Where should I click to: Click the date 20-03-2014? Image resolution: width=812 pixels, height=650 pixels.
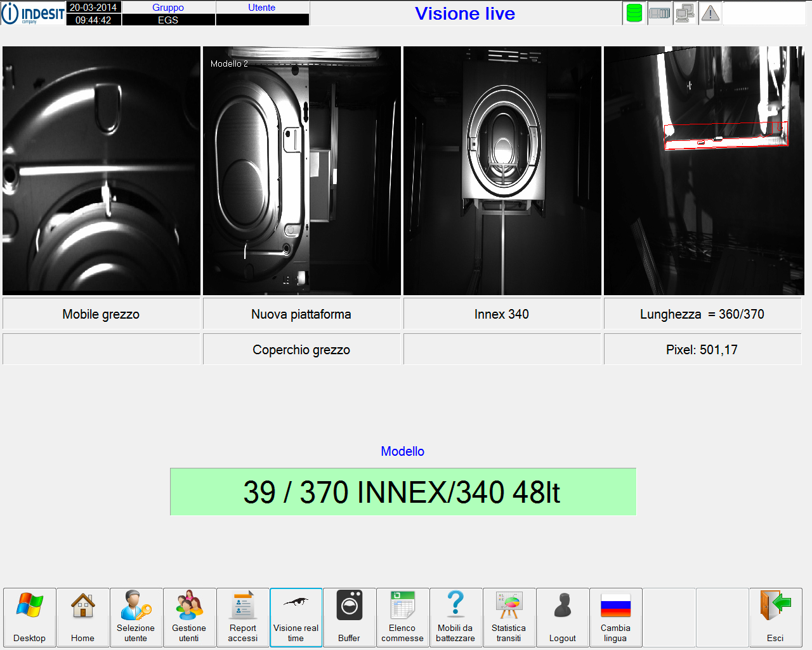pos(93,8)
